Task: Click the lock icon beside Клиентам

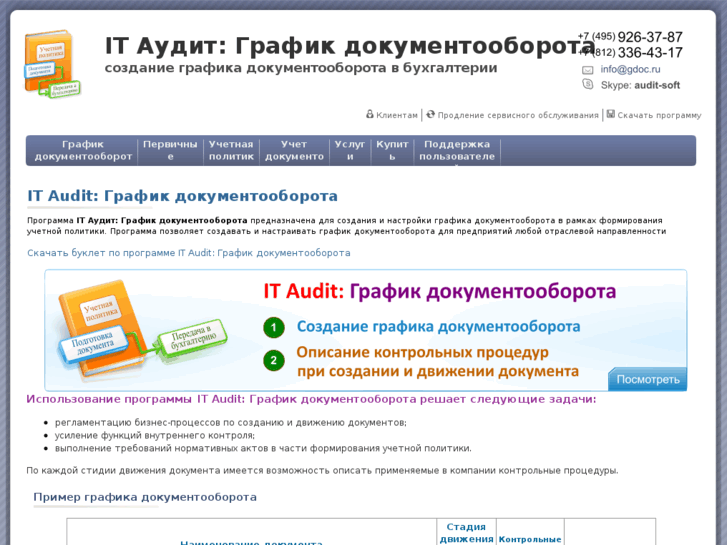Action: (x=370, y=114)
